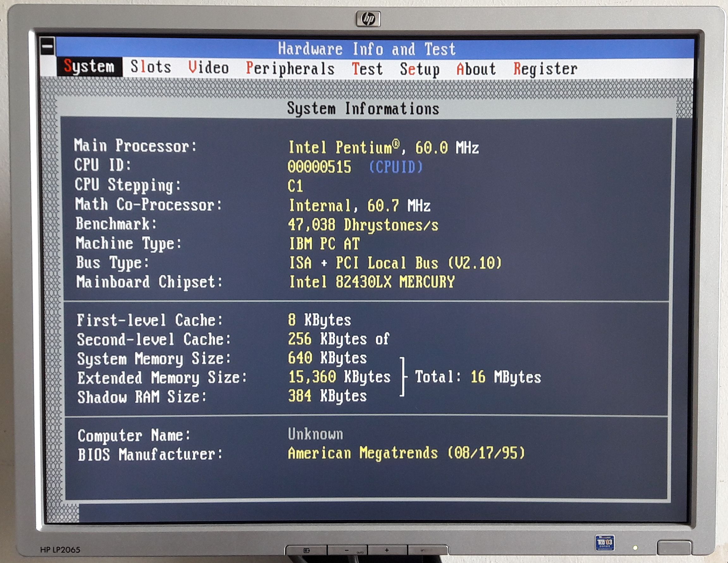Click the 'Total: 16 MBytes' summary
This screenshot has height=563, width=728.
click(478, 377)
